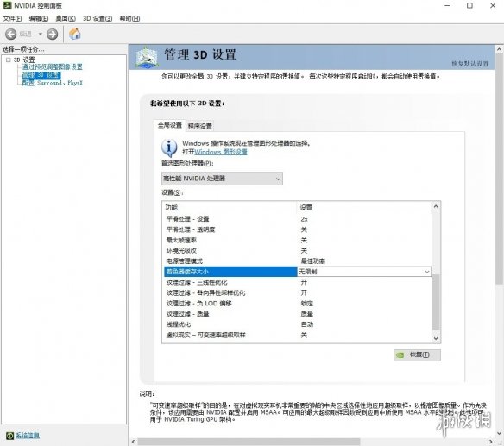Click NVIDIA logo icon in title bar
Viewport: 504px width, 446px height.
(7, 5)
